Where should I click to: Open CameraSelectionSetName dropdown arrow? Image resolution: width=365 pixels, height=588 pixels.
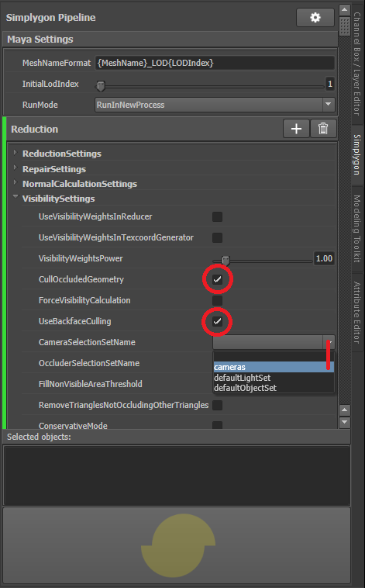point(329,342)
